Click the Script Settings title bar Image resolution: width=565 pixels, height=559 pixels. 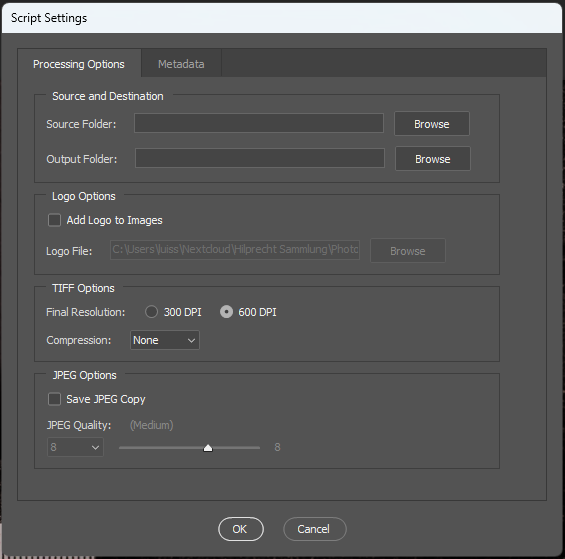pyautogui.click(x=282, y=18)
